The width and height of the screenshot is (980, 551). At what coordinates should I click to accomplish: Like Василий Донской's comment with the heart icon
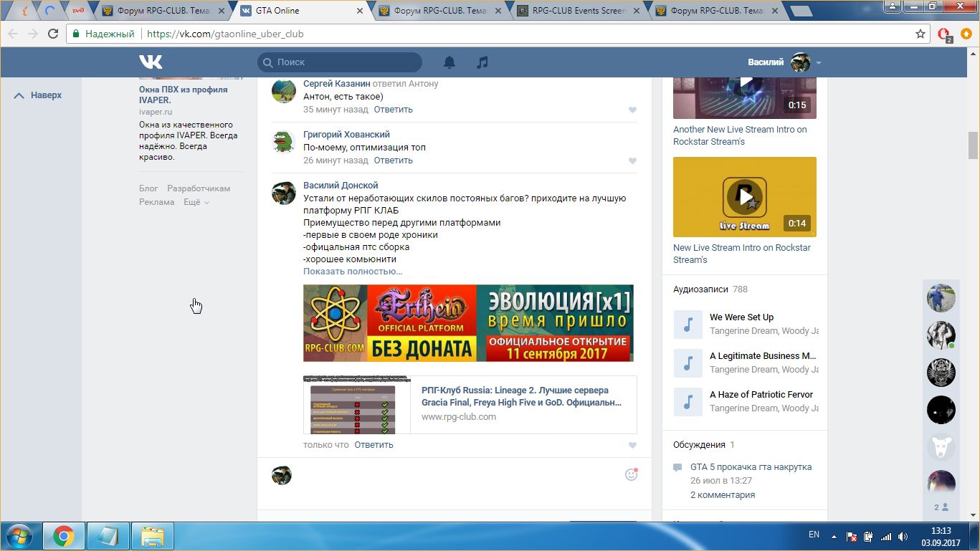point(632,445)
